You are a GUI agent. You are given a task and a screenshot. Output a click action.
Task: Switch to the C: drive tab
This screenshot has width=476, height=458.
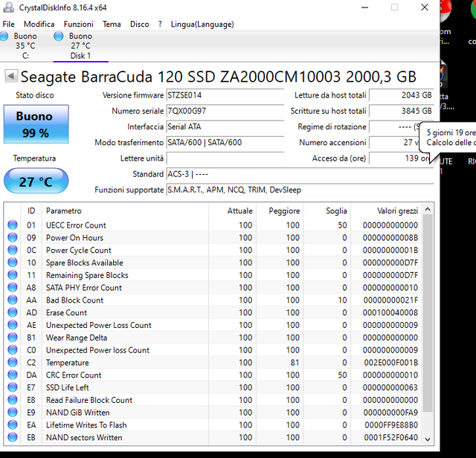25,45
